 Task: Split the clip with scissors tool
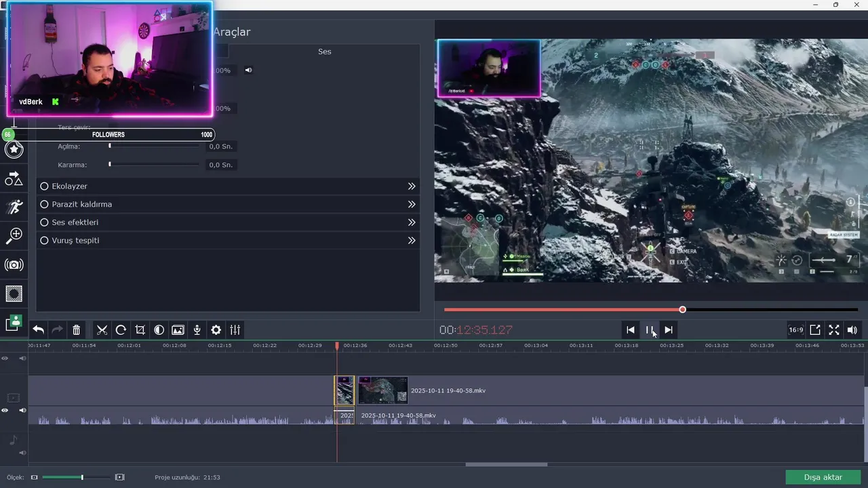tap(102, 329)
